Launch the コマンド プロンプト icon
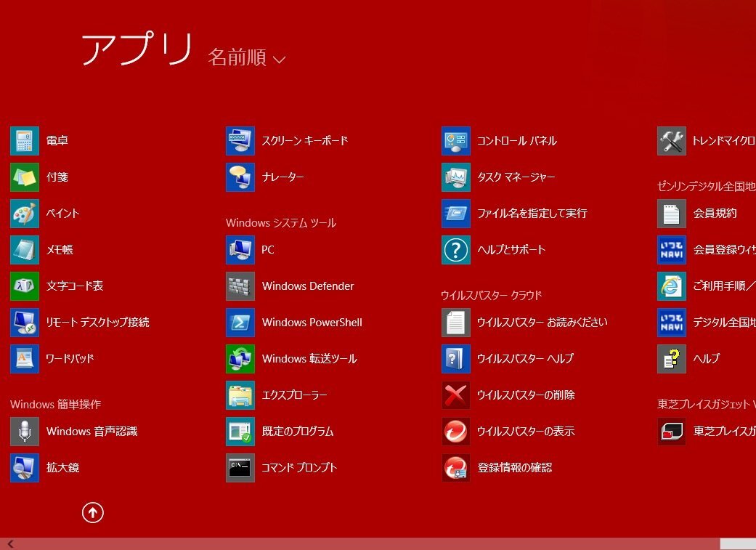Screen dimensions: 756x550 (x=240, y=467)
